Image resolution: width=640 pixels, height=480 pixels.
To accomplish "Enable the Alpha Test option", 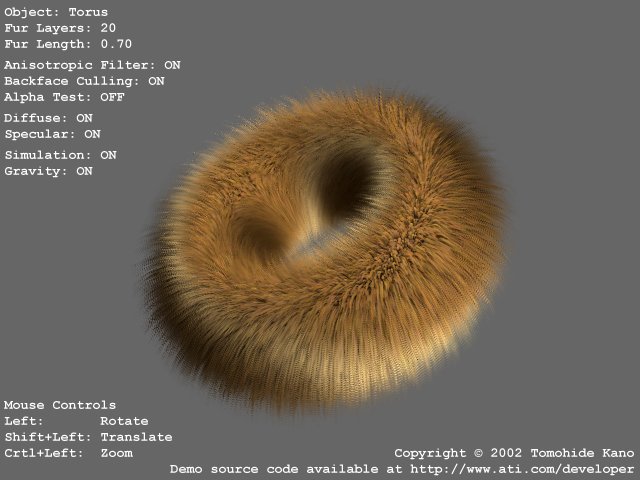I will click(x=63, y=97).
